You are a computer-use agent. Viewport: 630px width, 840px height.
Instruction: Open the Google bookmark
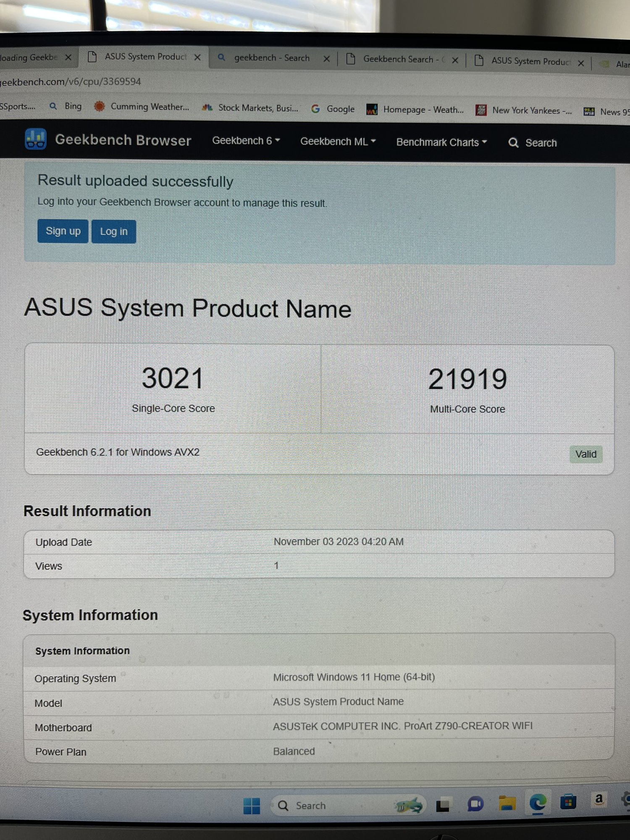[x=333, y=109]
